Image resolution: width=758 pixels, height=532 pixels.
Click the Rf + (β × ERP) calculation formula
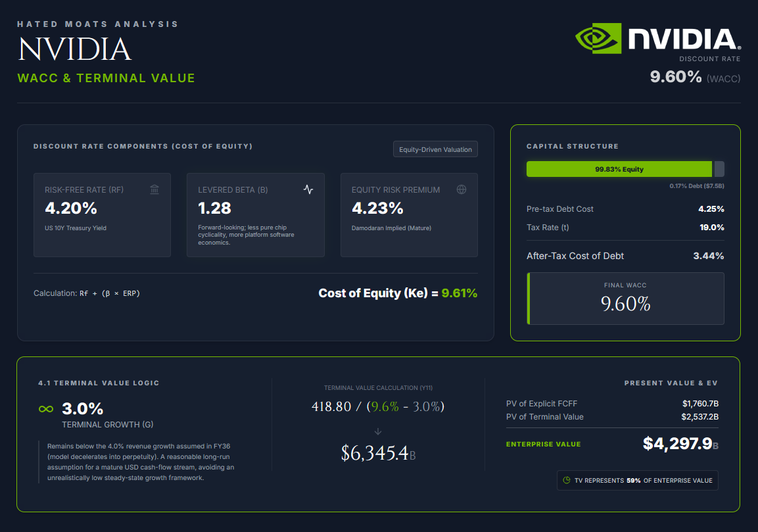click(x=110, y=293)
